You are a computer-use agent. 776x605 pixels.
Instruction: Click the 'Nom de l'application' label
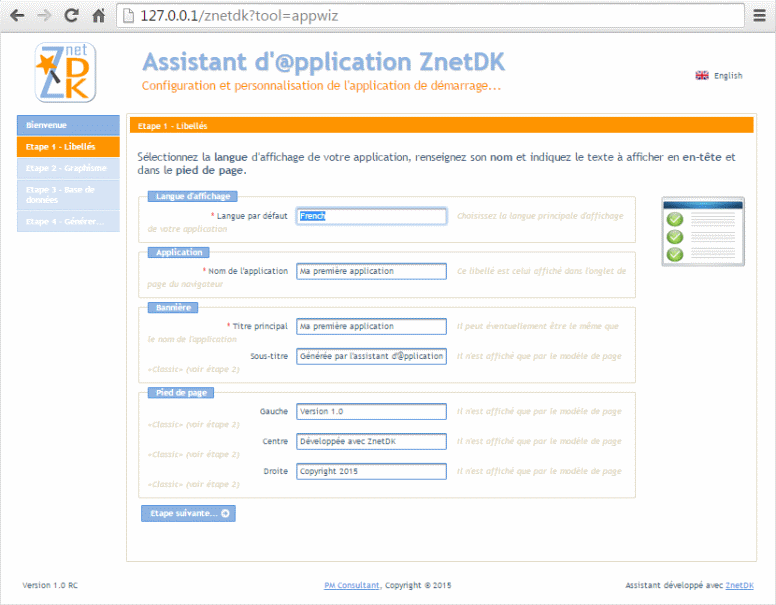247,271
